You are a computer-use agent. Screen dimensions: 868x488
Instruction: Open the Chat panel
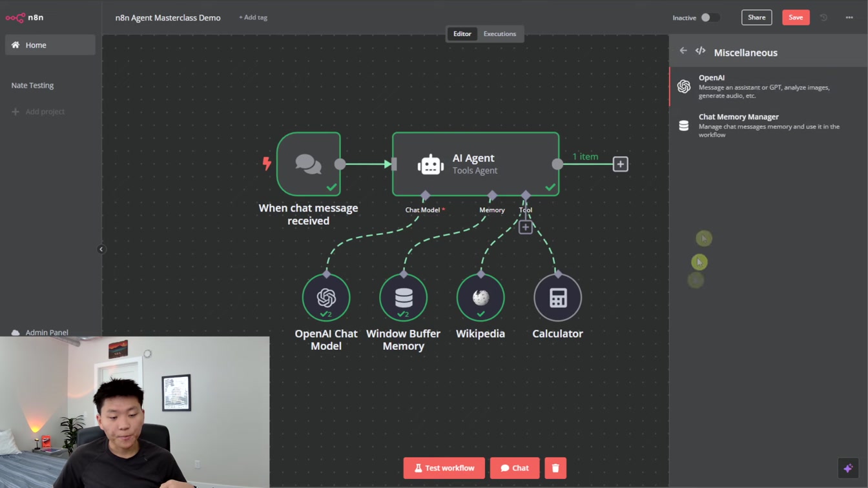(x=515, y=468)
